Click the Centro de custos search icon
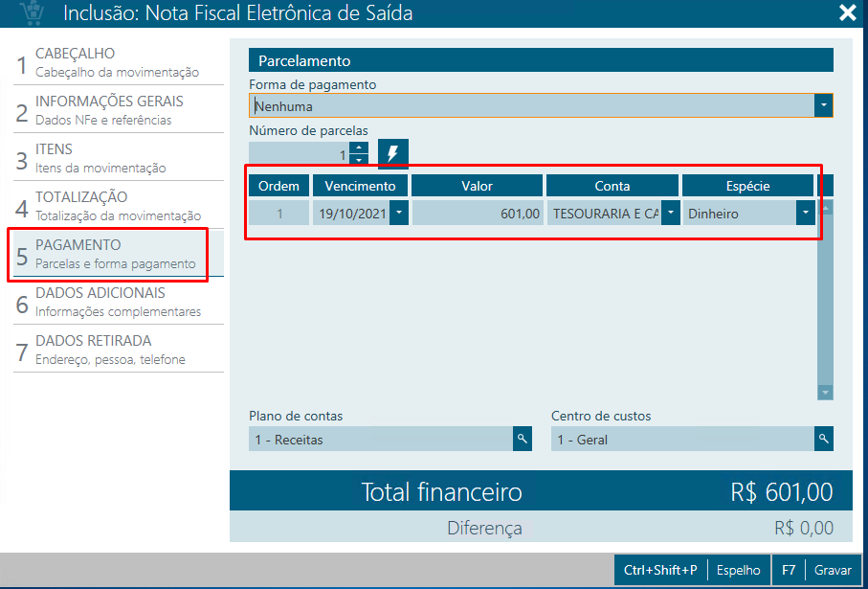This screenshot has width=868, height=589. tap(824, 439)
